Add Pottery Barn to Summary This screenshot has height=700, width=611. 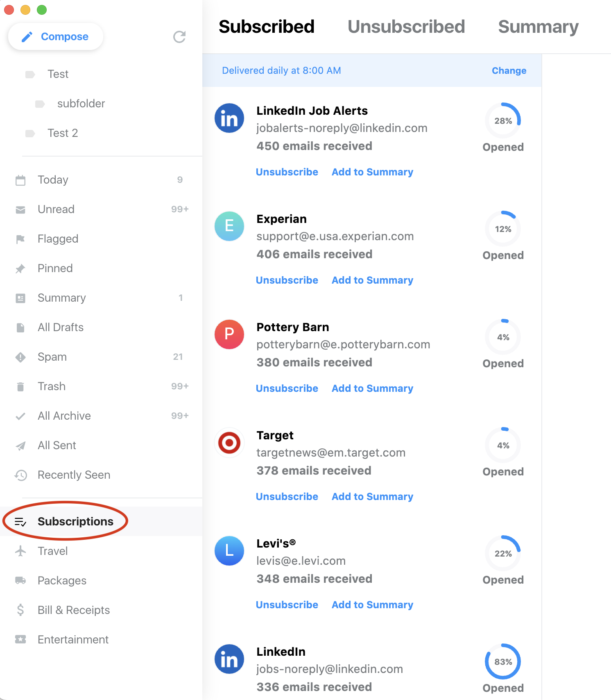[x=372, y=389]
